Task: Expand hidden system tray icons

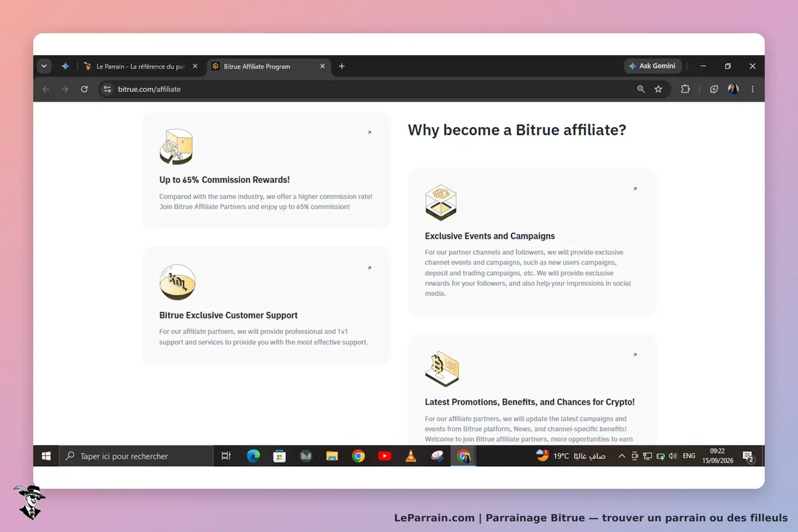Action: pos(622,456)
